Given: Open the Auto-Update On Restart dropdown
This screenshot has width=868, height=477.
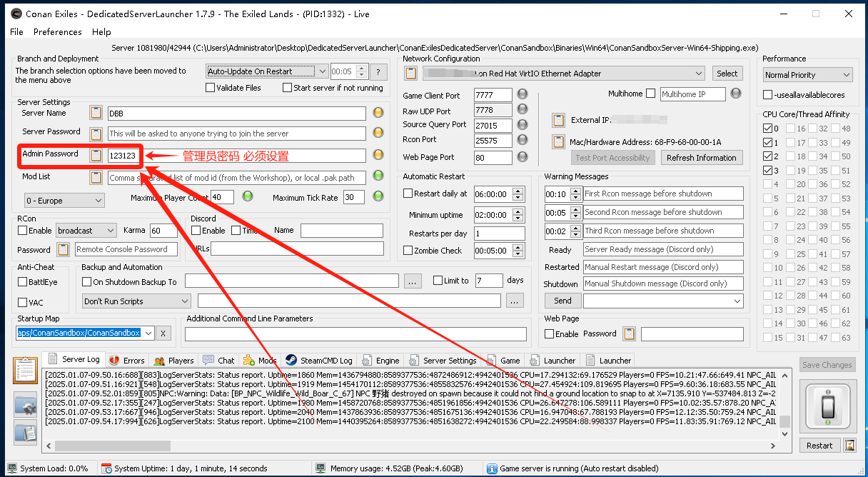Looking at the screenshot, I should 261,71.
